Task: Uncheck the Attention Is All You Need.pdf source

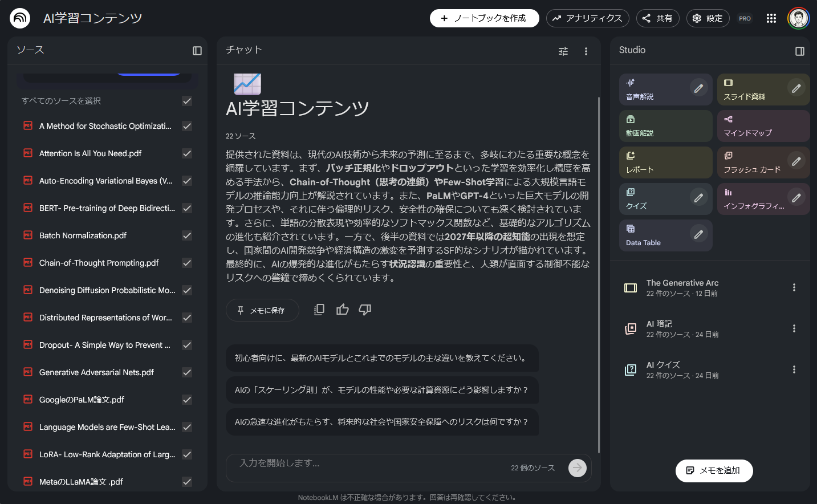Action: [x=186, y=153]
